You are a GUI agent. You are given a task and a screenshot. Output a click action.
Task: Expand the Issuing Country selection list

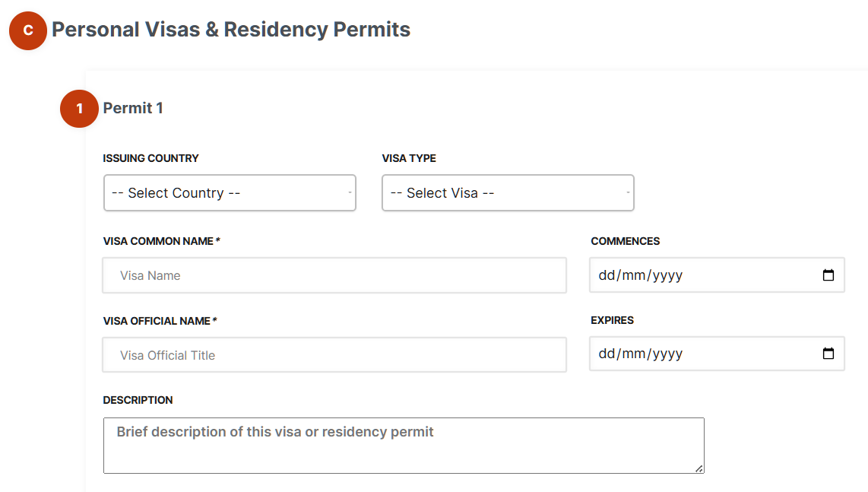tap(230, 192)
